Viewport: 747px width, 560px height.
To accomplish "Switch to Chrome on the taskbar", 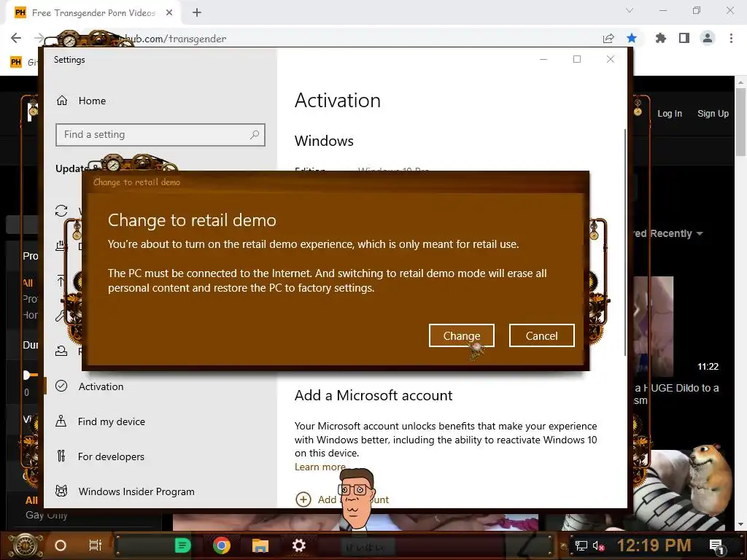I will pyautogui.click(x=222, y=545).
